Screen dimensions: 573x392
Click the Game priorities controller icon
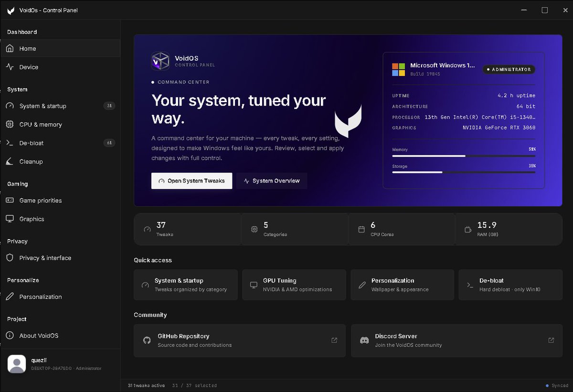(10, 201)
